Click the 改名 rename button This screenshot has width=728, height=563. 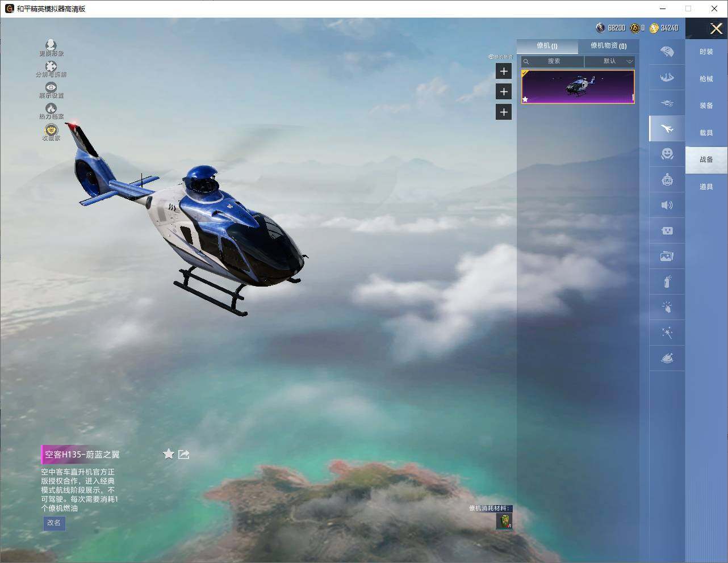(x=54, y=523)
